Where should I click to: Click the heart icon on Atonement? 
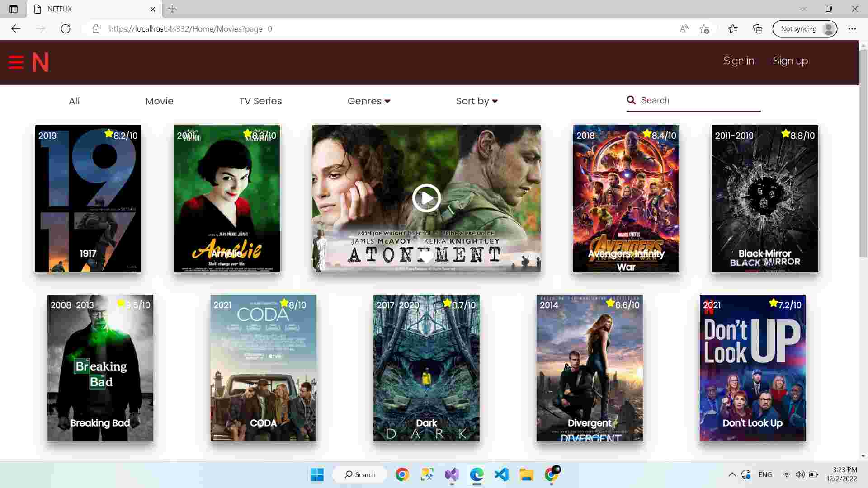pyautogui.click(x=426, y=256)
